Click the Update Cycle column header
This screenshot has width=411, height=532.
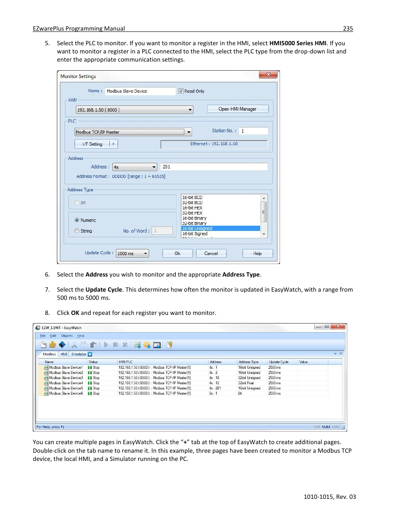[282, 362]
